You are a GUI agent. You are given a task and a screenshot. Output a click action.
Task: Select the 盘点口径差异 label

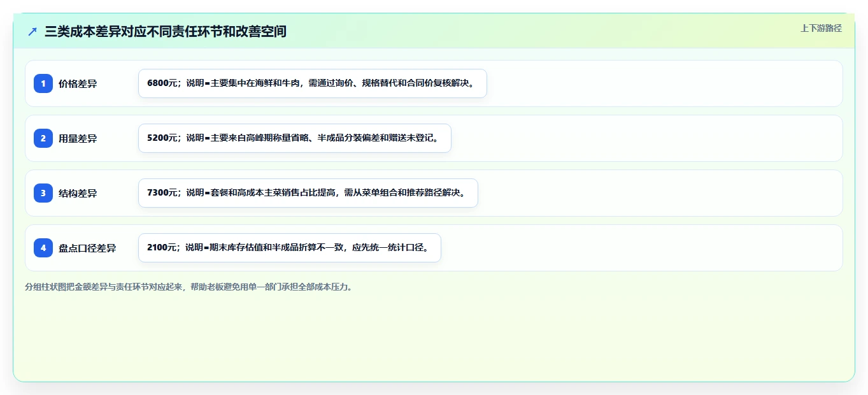tap(87, 248)
